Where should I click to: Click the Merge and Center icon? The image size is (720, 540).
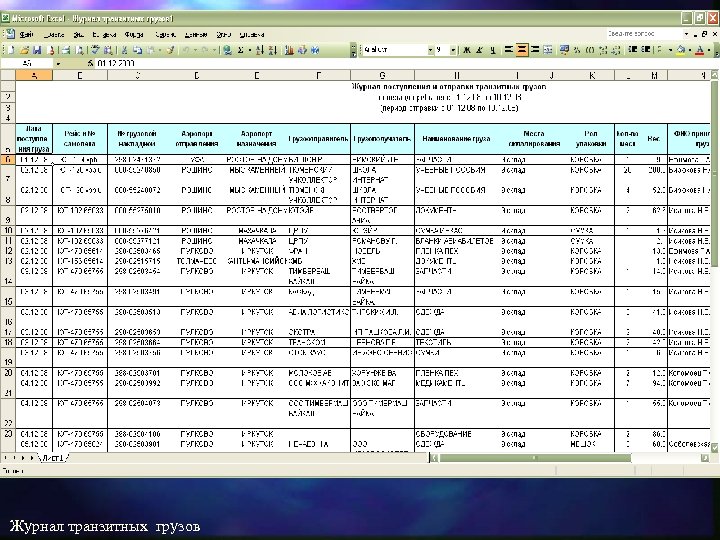(x=548, y=50)
